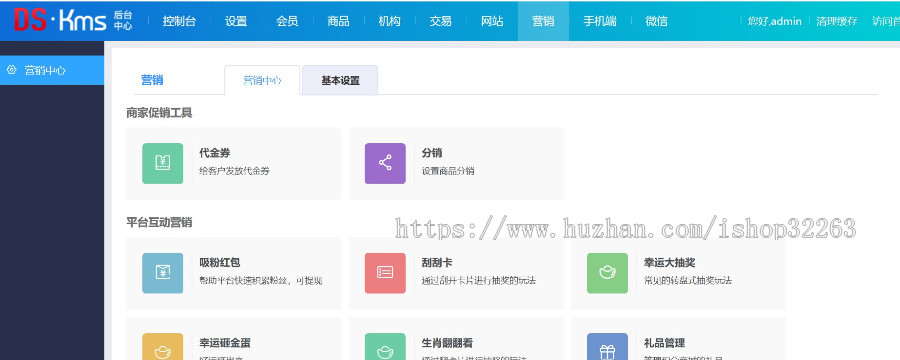The width and height of the screenshot is (900, 360).
Task: Open the 礼品管理 card title
Action: click(x=664, y=343)
